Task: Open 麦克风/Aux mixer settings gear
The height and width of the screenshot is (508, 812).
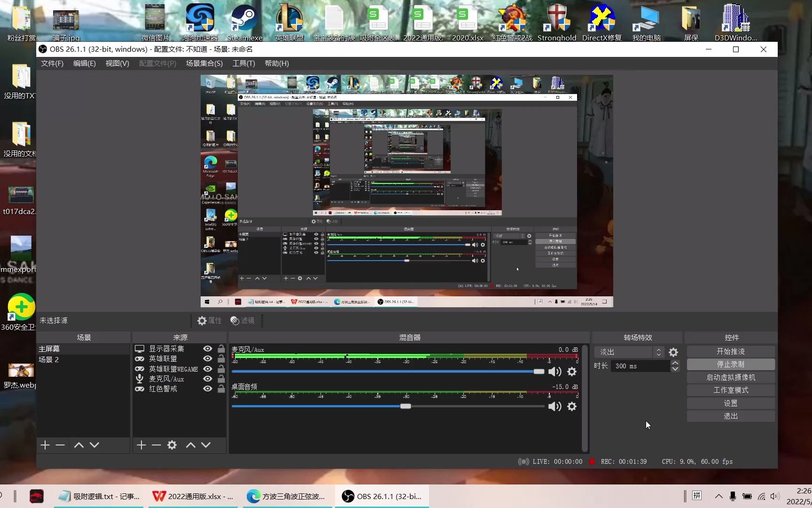Action: 572,372
